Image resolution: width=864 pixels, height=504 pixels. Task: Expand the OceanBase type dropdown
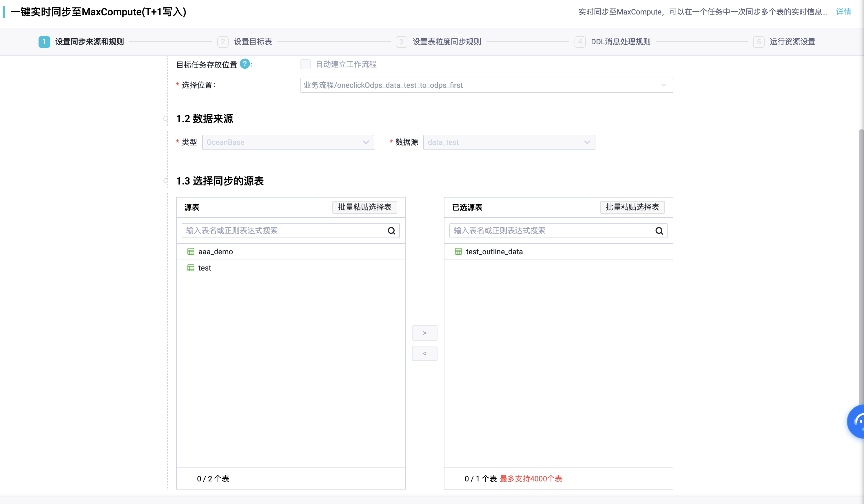288,142
